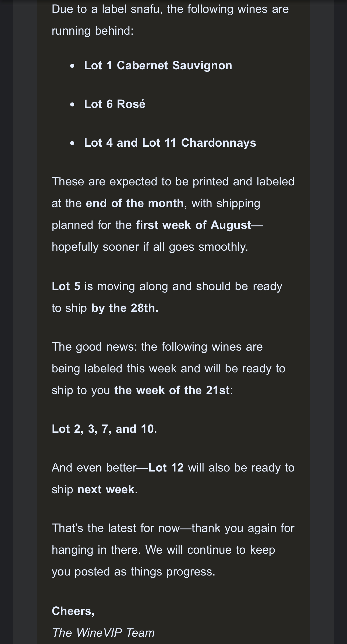Image resolution: width=347 pixels, height=644 pixels.
Task: Click 'The good news' paragraph opening
Action: point(94,347)
